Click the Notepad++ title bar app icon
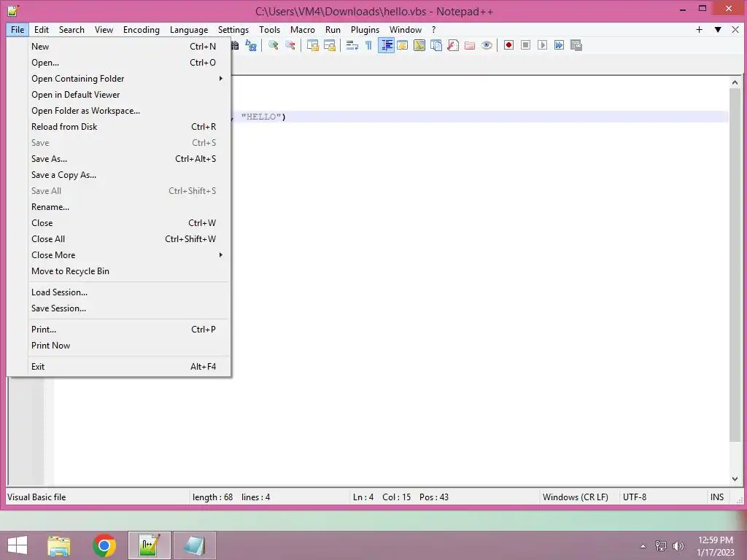 point(13,10)
